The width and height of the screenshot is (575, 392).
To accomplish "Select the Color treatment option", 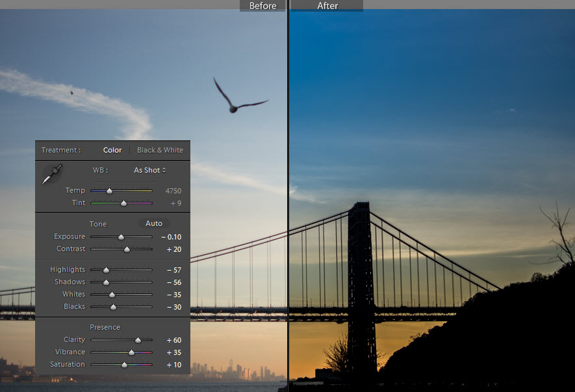I will click(x=112, y=150).
